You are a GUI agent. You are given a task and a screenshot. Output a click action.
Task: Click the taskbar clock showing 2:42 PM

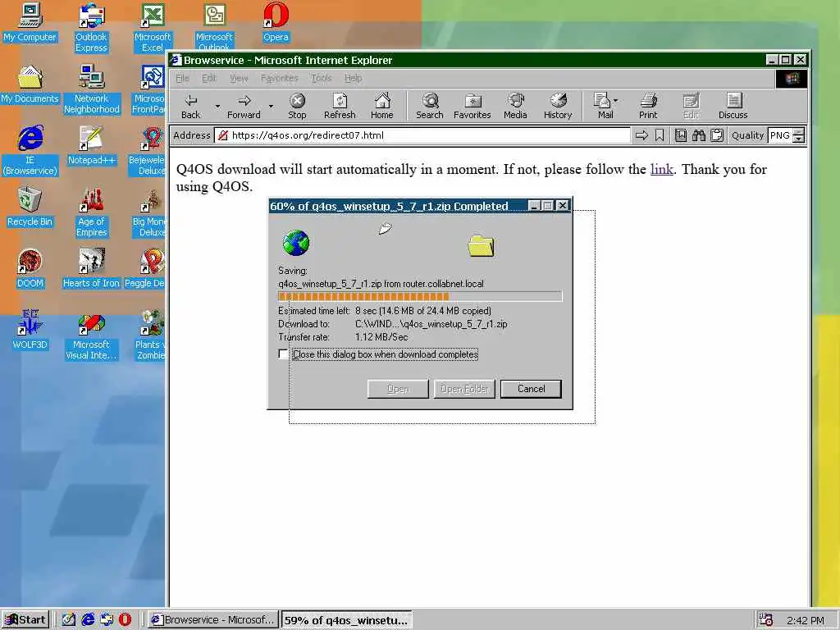pyautogui.click(x=806, y=620)
